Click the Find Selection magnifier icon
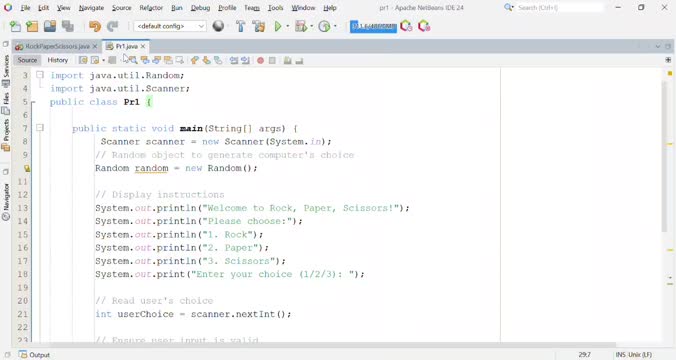 click(133, 60)
